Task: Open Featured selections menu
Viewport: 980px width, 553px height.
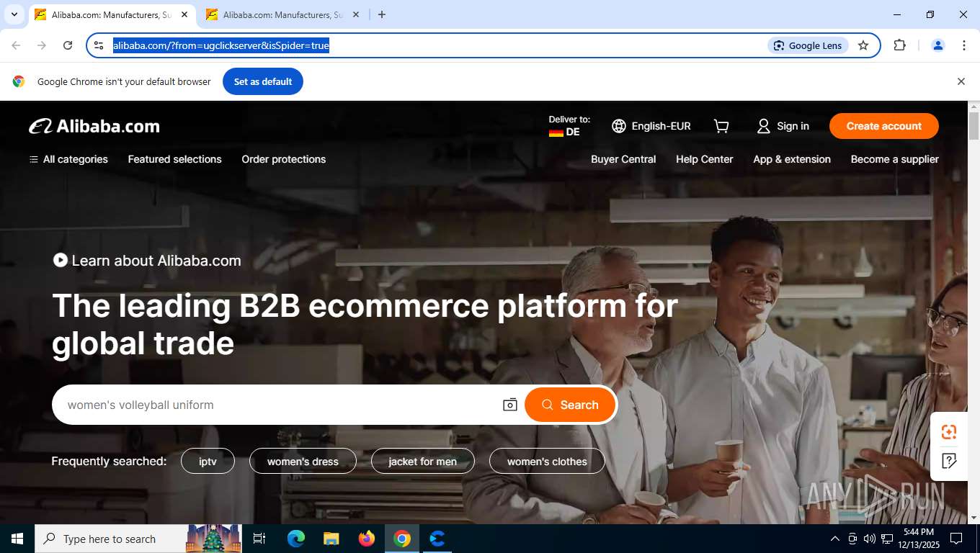Action: point(175,159)
